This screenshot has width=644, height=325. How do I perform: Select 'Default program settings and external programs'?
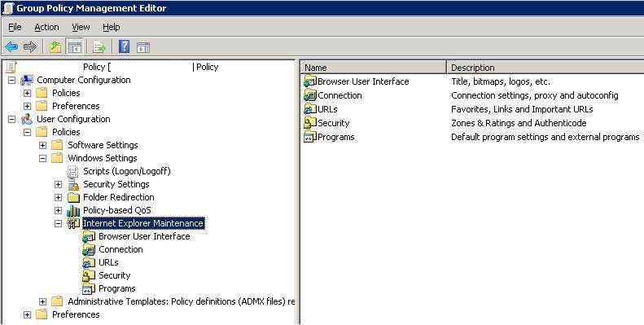[545, 137]
